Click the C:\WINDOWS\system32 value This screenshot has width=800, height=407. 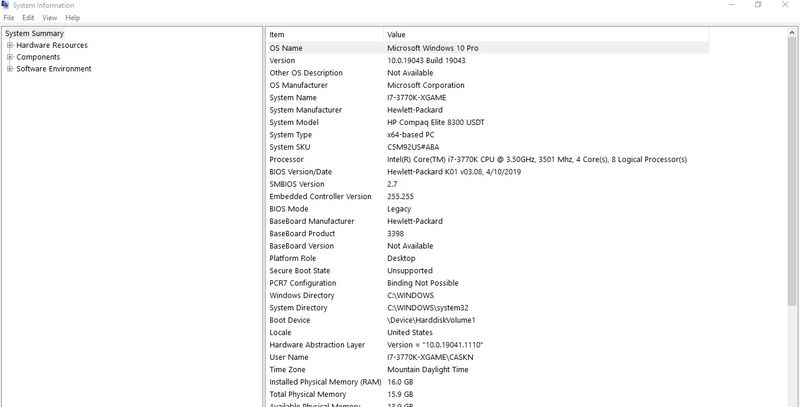click(x=428, y=308)
